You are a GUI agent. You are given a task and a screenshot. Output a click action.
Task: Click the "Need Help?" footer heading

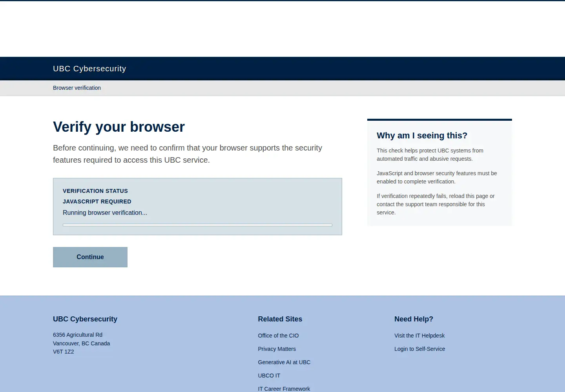click(414, 319)
